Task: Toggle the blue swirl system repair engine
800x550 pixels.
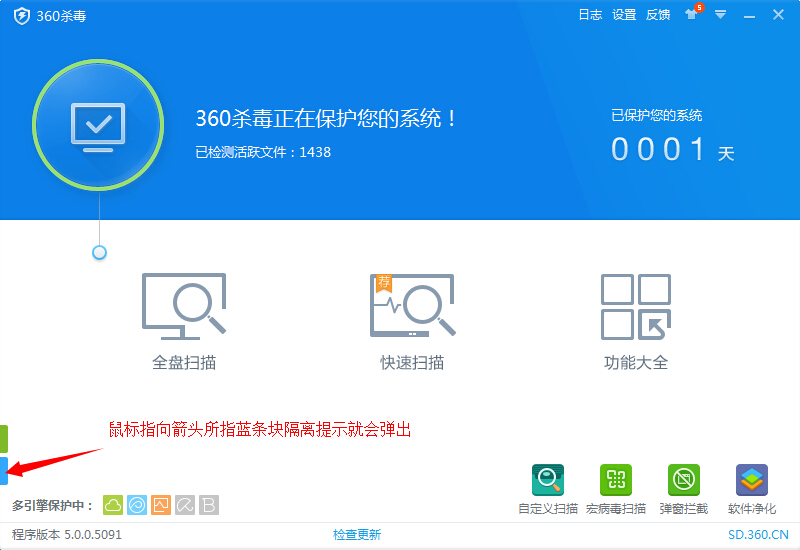Action: point(137,505)
